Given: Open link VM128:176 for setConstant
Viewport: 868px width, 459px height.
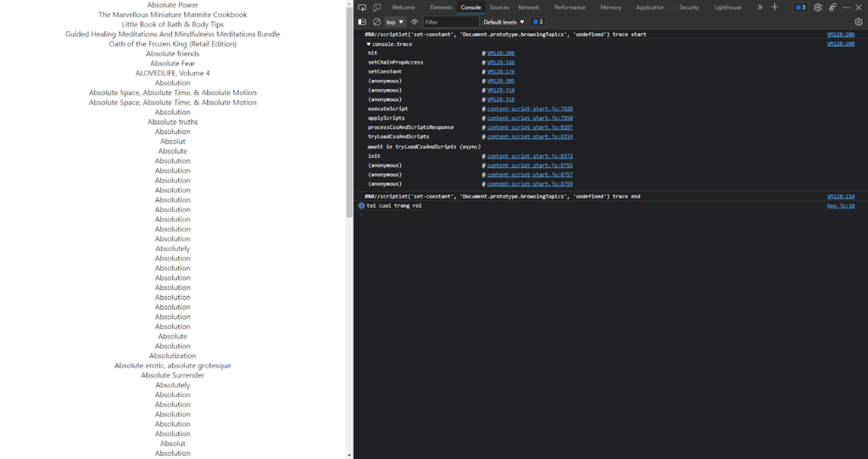Looking at the screenshot, I should coord(500,71).
